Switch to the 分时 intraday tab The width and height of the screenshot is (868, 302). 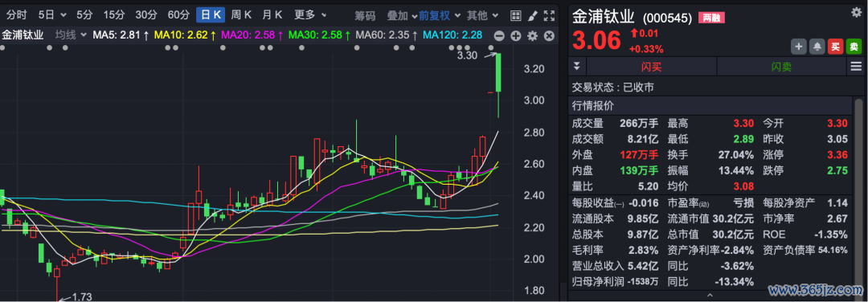pos(16,15)
